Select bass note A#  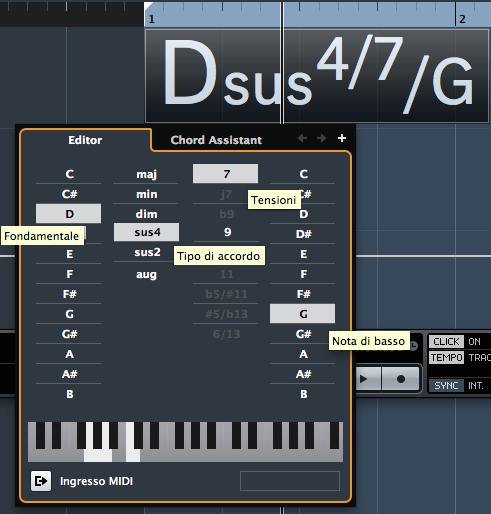pyautogui.click(x=303, y=374)
